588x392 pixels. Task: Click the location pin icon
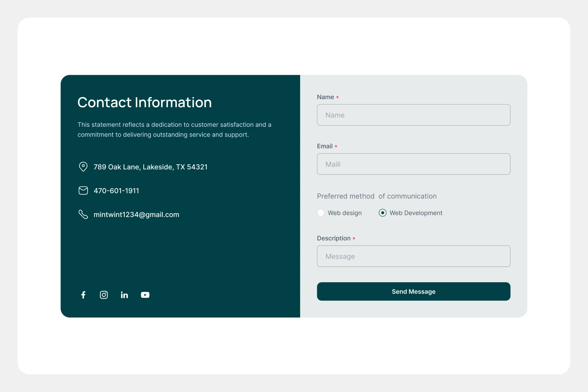pos(83,167)
